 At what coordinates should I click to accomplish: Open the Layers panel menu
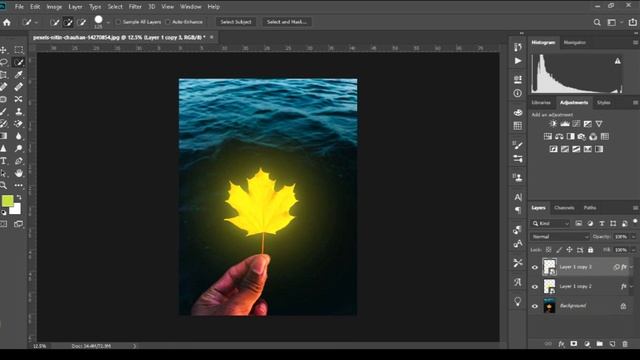[635, 208]
